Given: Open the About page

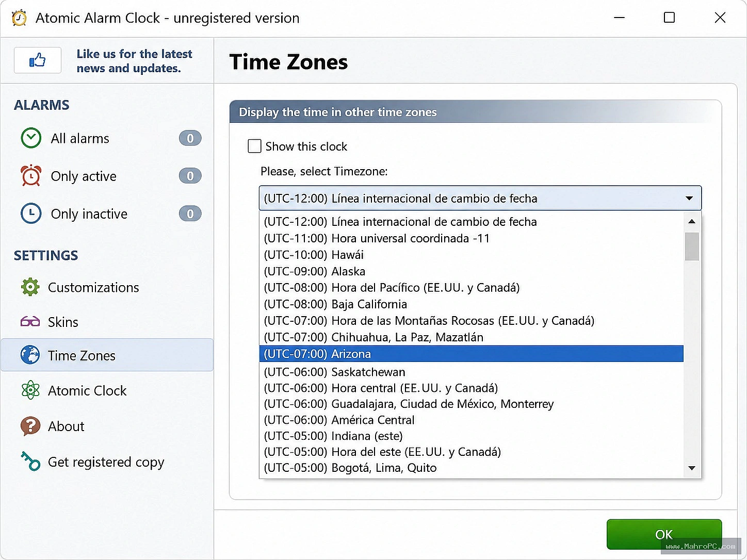Looking at the screenshot, I should [66, 426].
